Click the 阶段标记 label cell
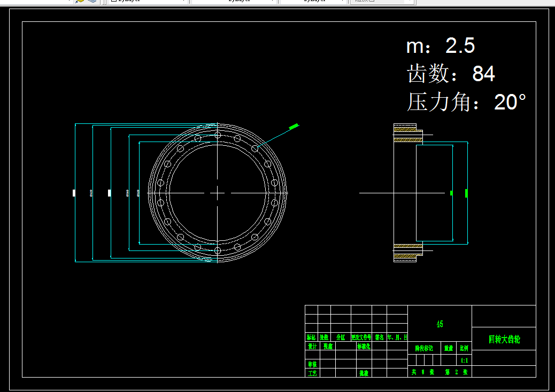The width and height of the screenshot is (555, 392). pyautogui.click(x=424, y=348)
